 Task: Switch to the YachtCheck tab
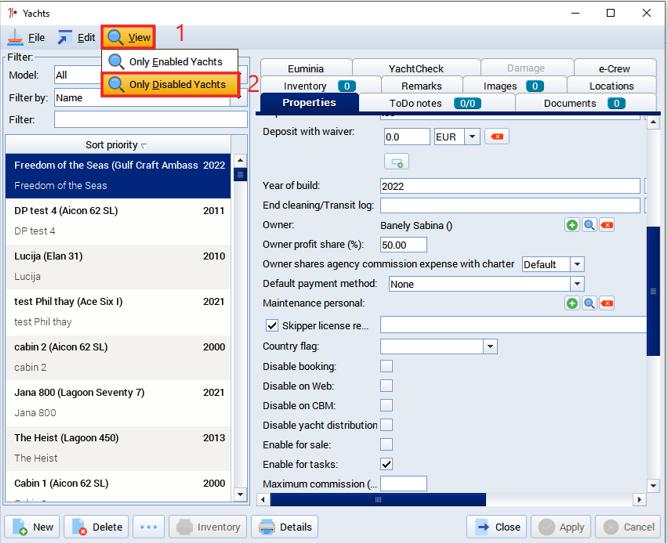coord(416,68)
